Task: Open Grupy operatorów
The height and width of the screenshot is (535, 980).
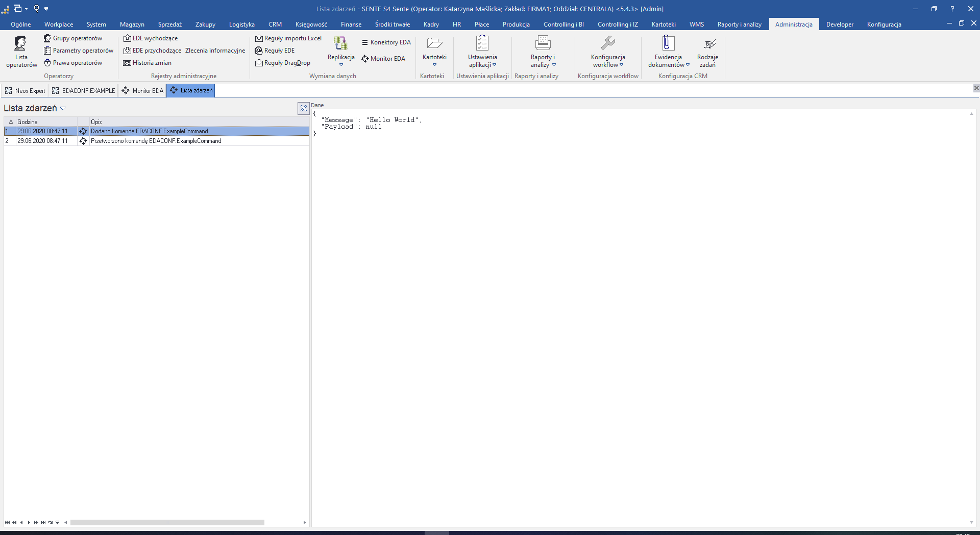Action: [x=73, y=38]
